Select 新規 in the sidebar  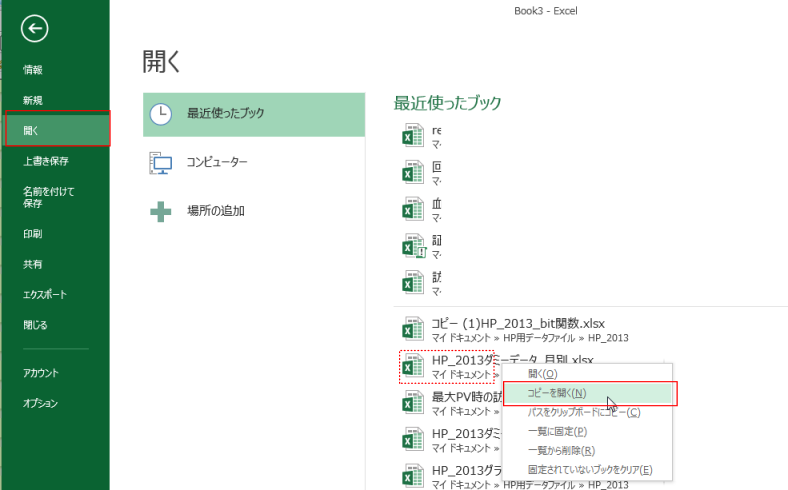click(x=33, y=101)
